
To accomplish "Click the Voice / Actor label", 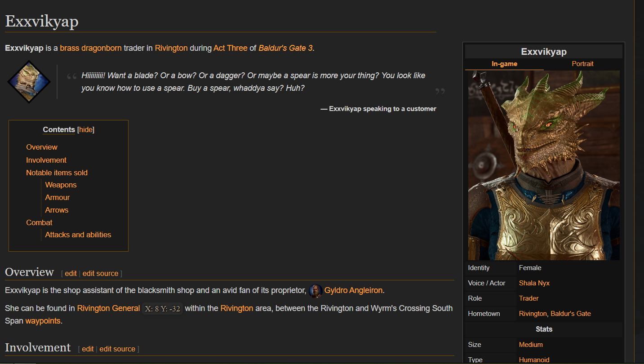I will click(487, 283).
